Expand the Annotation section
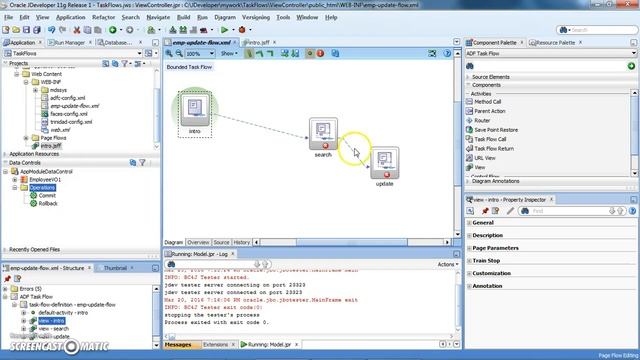 coord(469,286)
